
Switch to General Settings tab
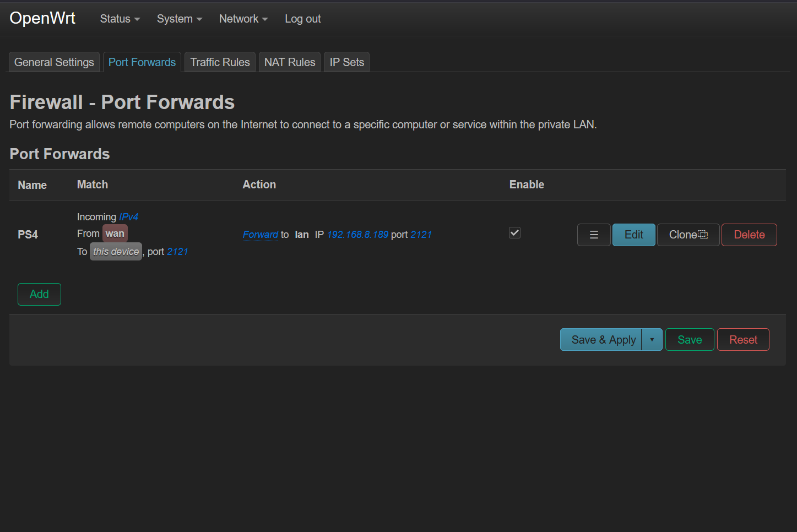(54, 62)
